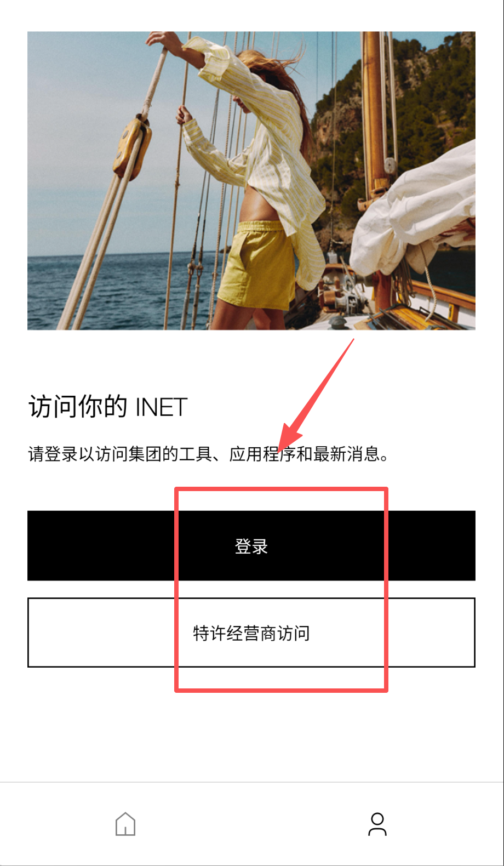Select the 特许经营商访问 outlined button
The width and height of the screenshot is (504, 866).
click(251, 633)
